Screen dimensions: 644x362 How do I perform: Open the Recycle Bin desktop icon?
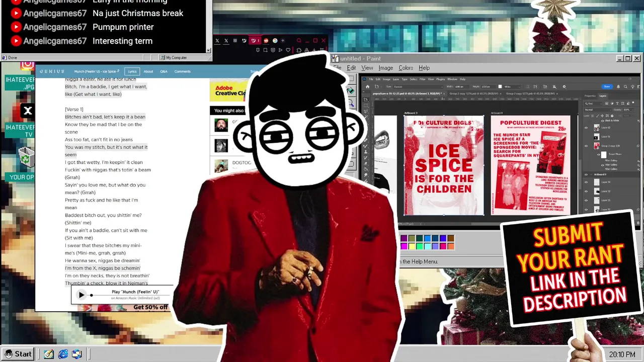point(27,157)
